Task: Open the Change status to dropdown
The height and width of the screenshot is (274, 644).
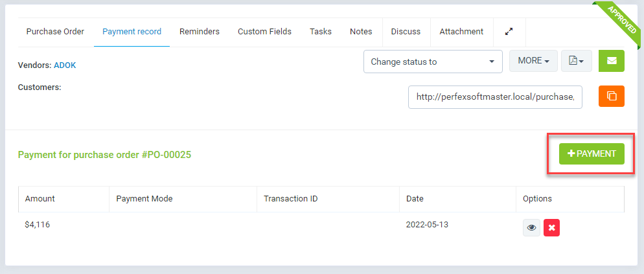Action: [433, 62]
